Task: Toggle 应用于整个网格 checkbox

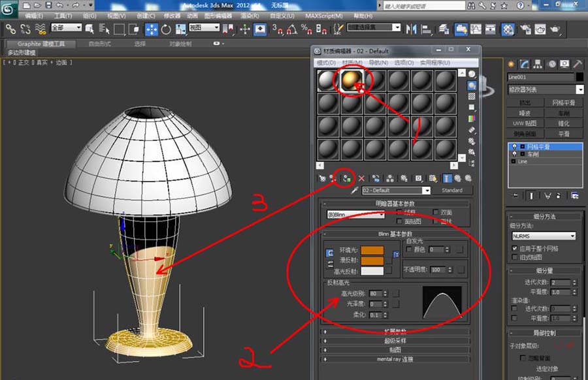Action: coord(515,248)
